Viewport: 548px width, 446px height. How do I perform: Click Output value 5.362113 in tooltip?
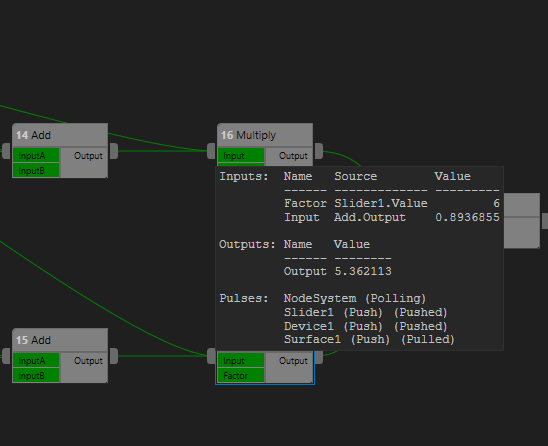pos(363,271)
